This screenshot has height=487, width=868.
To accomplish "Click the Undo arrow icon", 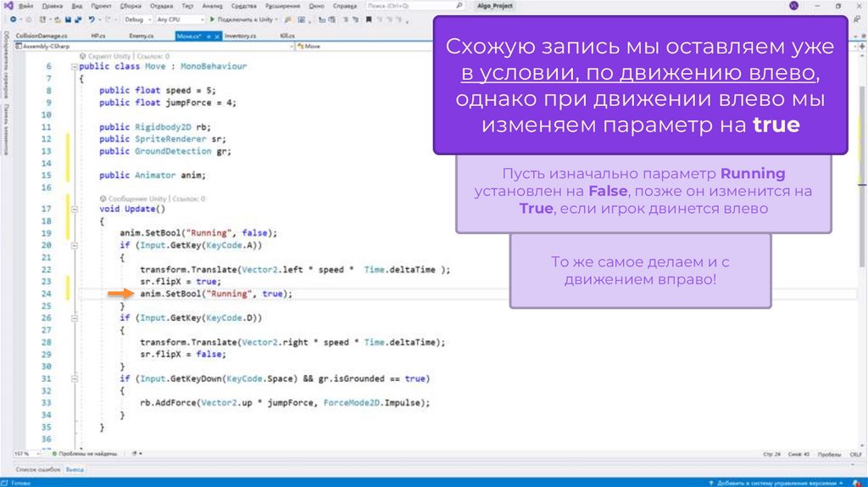I will pyautogui.click(x=92, y=18).
